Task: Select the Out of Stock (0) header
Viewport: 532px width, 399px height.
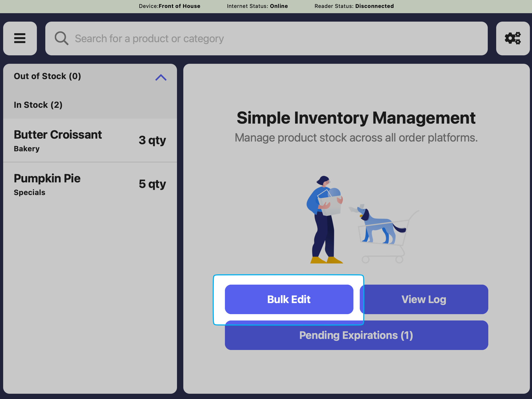Action: (47, 76)
